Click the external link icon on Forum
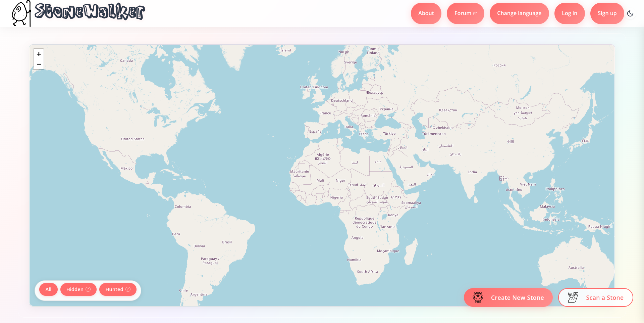 [475, 13]
